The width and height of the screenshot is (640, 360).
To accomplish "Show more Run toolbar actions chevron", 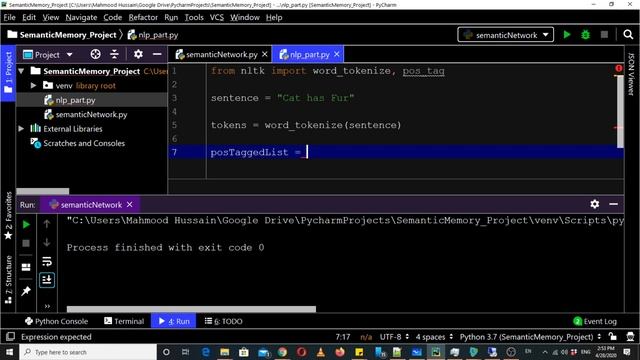I will 47,306.
